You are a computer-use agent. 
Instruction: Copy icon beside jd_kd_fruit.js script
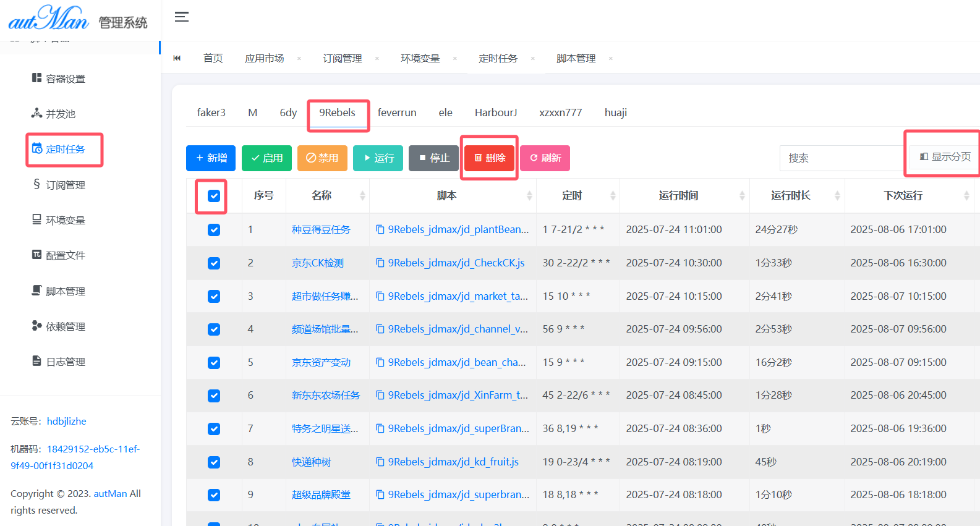(380, 462)
